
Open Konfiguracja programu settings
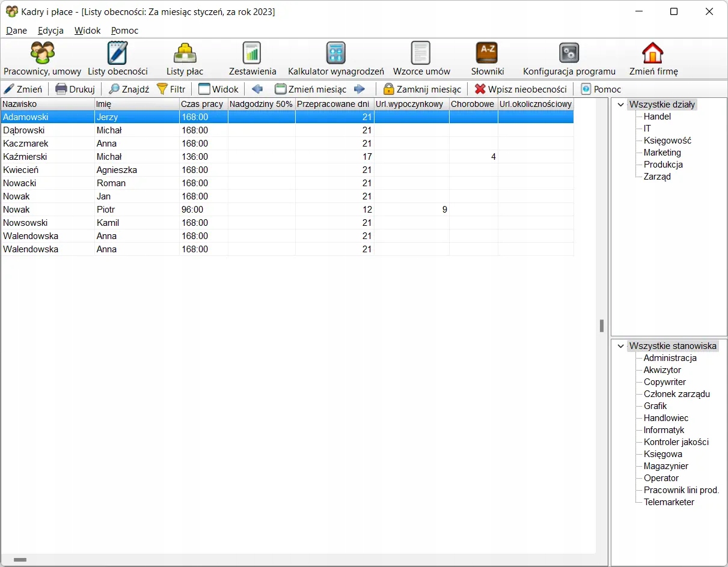(x=569, y=53)
